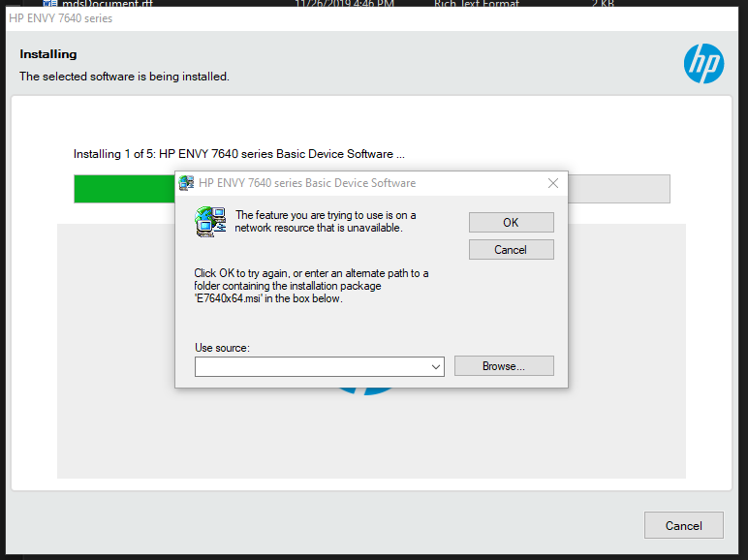The width and height of the screenshot is (748, 560).
Task: Click 'Rich Text Format' type in background window
Action: click(x=476, y=3)
